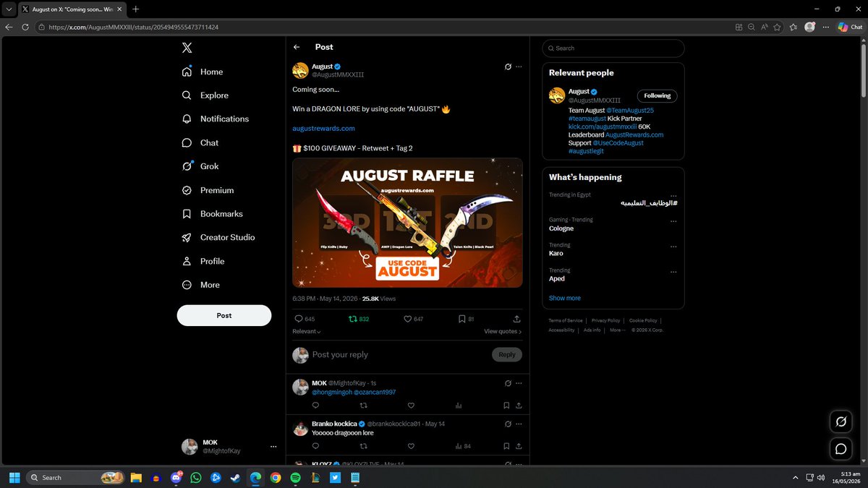The width and height of the screenshot is (868, 488).
Task: Repost MOK's reply
Action: click(363, 406)
